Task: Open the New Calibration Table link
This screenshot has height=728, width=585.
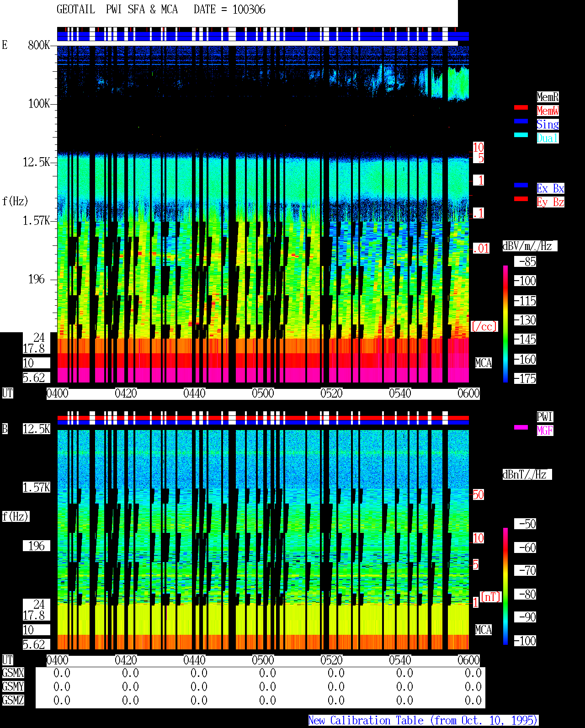Action: pyautogui.click(x=423, y=720)
